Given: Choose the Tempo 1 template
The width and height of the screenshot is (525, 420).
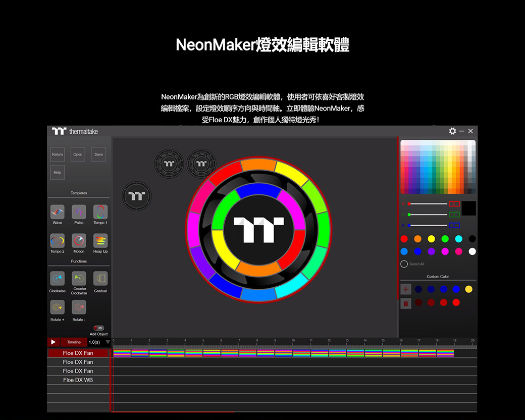Looking at the screenshot, I should click(100, 212).
